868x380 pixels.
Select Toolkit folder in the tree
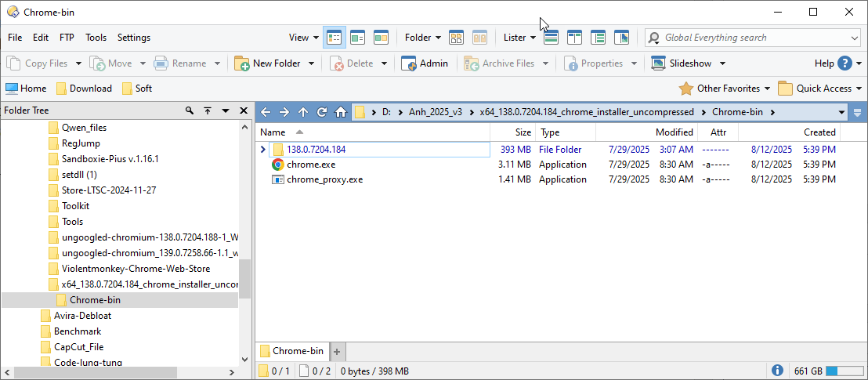click(x=75, y=206)
